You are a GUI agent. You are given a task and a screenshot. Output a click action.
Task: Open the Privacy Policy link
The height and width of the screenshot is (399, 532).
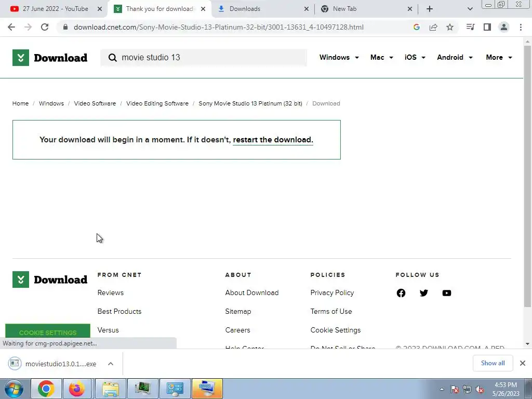(x=332, y=293)
